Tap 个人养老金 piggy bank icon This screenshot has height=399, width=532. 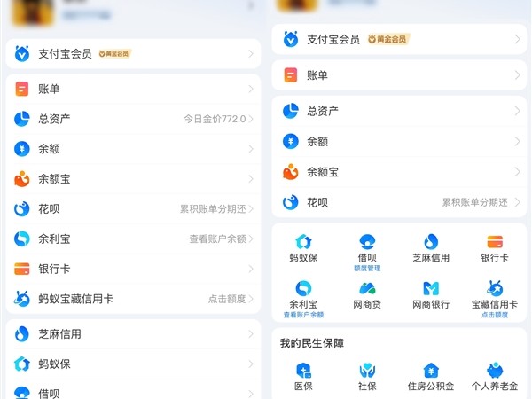pos(495,371)
